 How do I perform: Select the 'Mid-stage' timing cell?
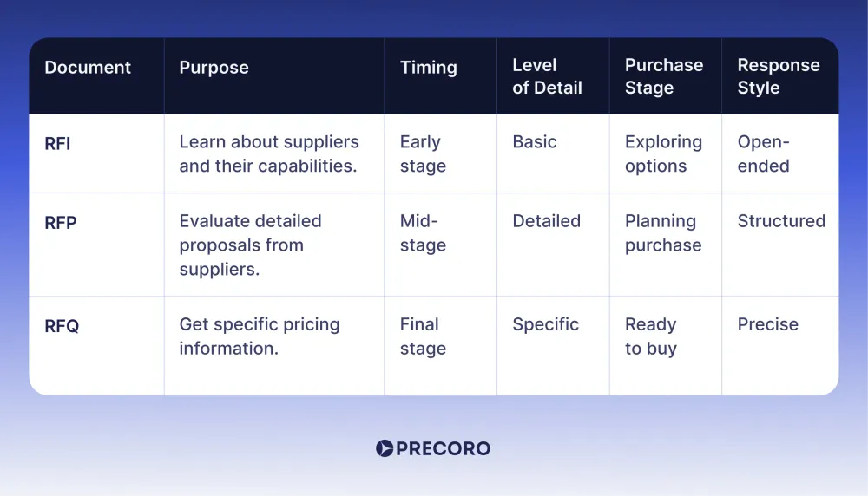click(x=423, y=232)
